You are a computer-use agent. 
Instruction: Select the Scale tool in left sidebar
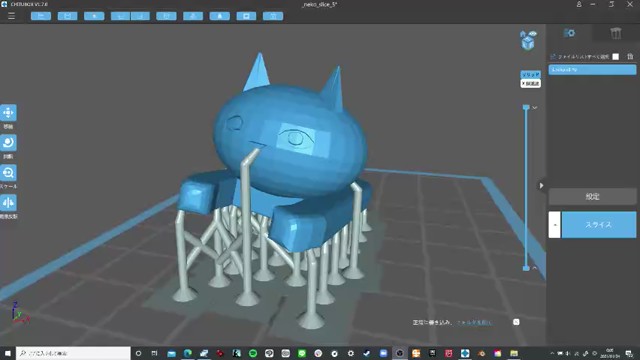(x=8, y=173)
